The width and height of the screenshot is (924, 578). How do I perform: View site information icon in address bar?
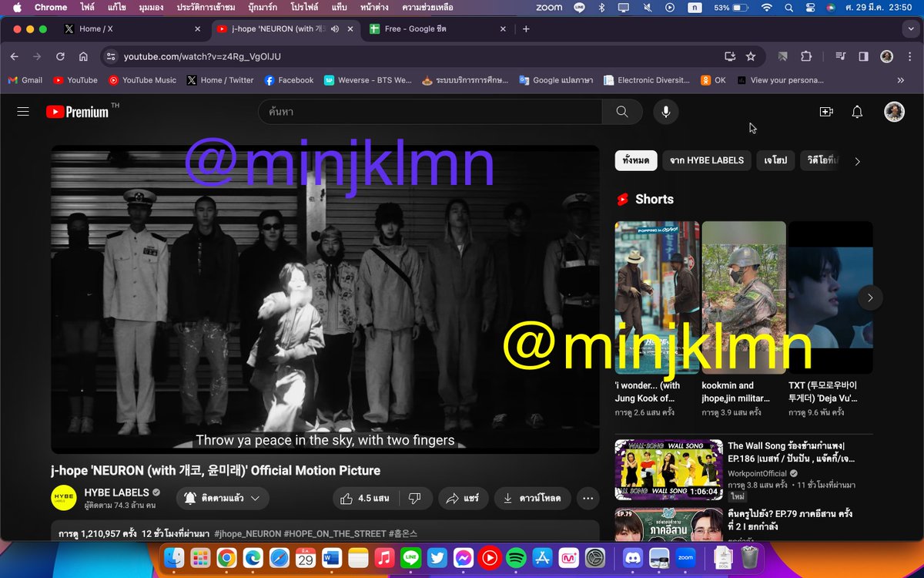tap(111, 56)
